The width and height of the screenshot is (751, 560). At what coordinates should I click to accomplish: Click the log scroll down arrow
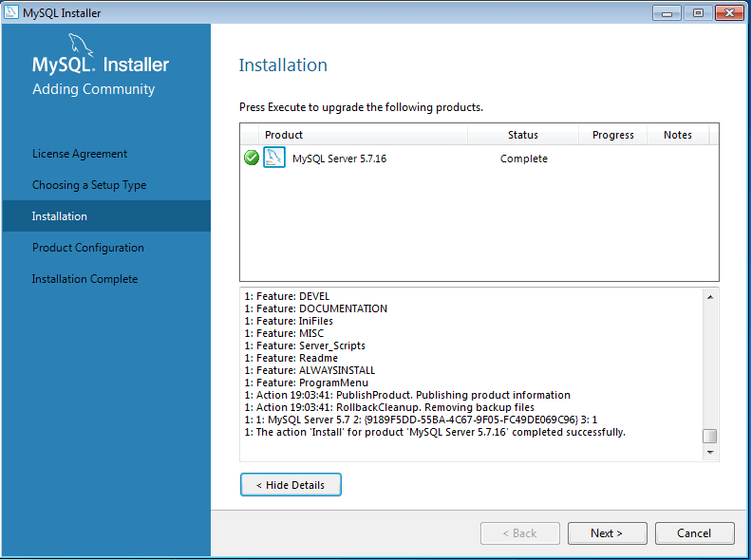point(710,453)
